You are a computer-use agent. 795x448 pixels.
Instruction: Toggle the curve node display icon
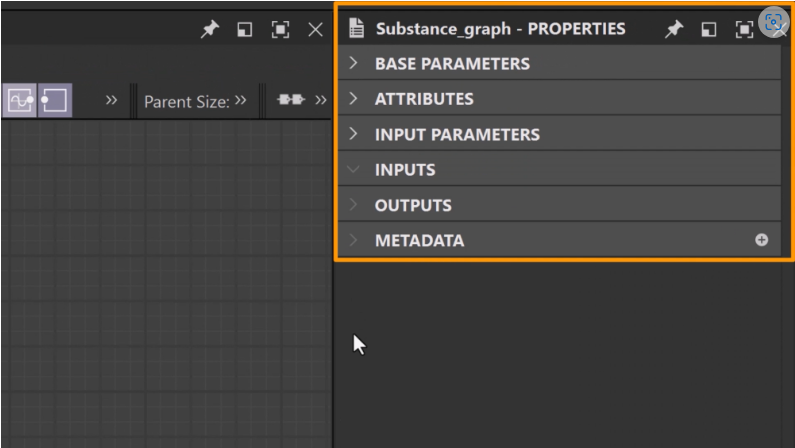(x=19, y=100)
